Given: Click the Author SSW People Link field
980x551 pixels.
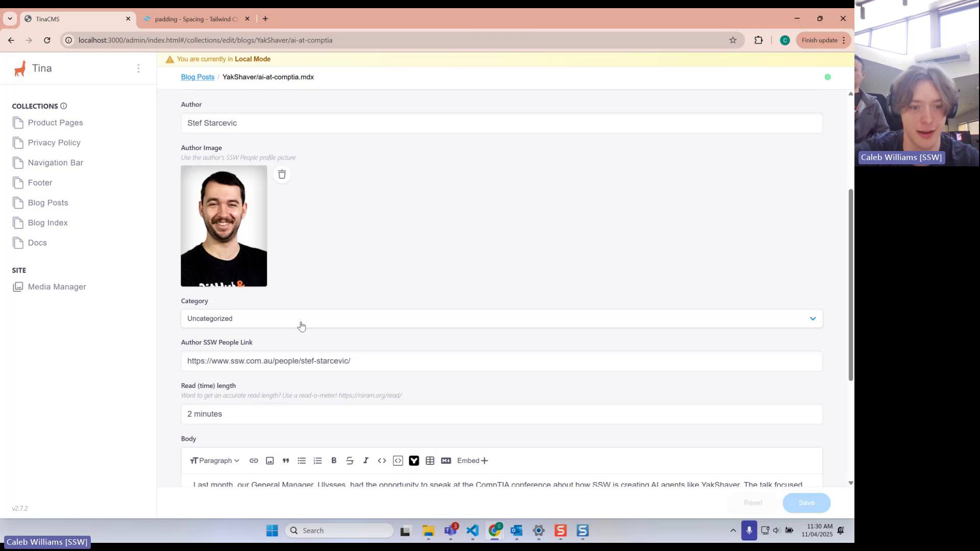Looking at the screenshot, I should click(502, 361).
